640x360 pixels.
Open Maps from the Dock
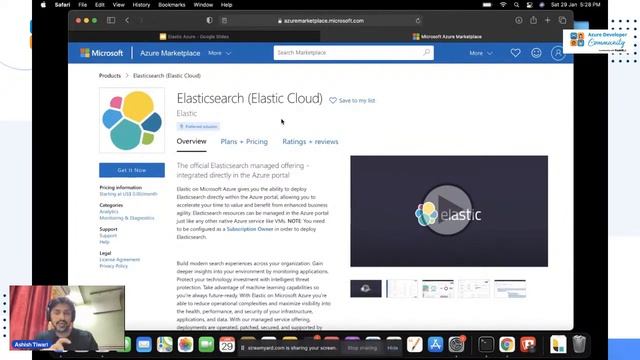click(x=164, y=344)
